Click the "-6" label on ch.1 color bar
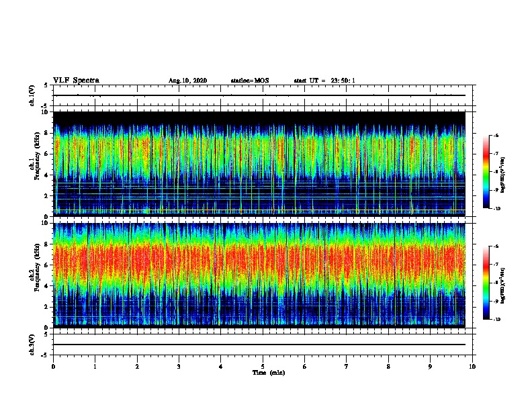This screenshot has height=411, width=532. click(496, 135)
